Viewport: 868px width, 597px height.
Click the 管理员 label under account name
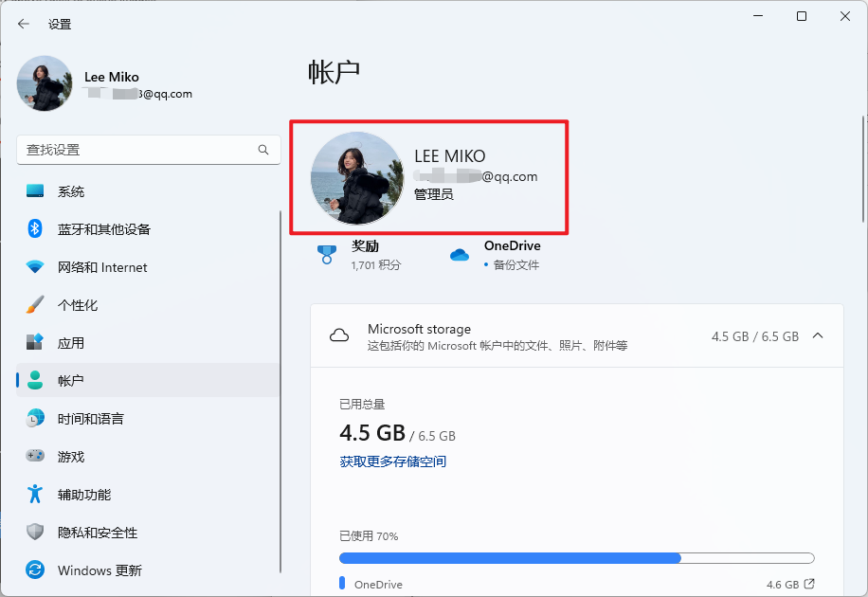tap(433, 194)
